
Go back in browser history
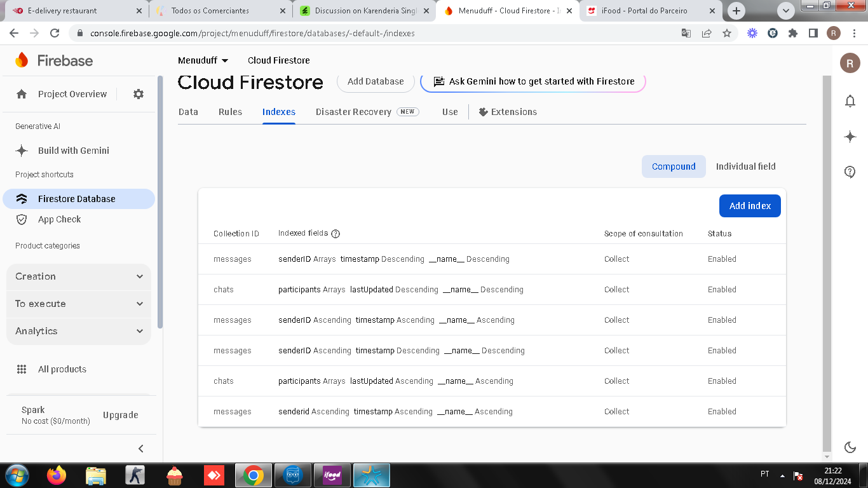[14, 33]
